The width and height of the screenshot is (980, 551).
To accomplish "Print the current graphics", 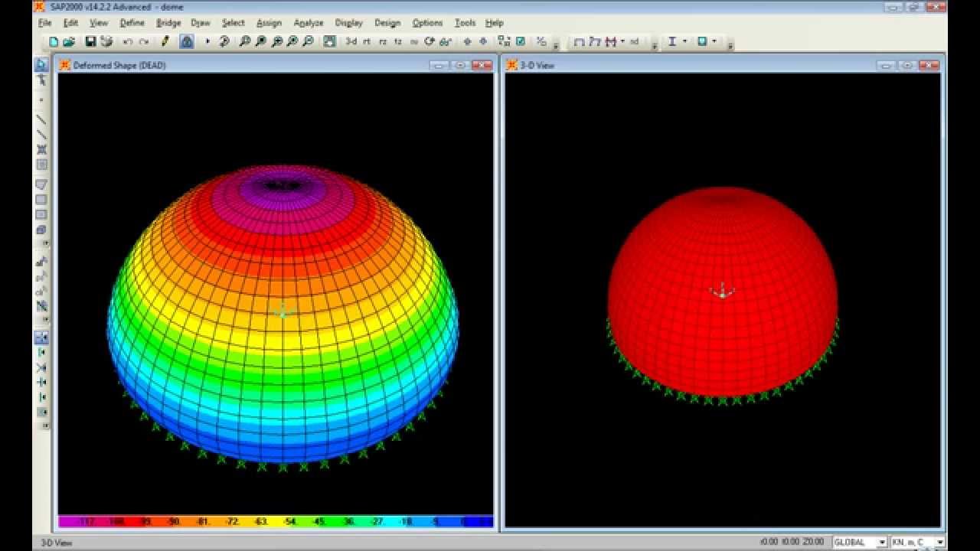I will click(x=106, y=42).
